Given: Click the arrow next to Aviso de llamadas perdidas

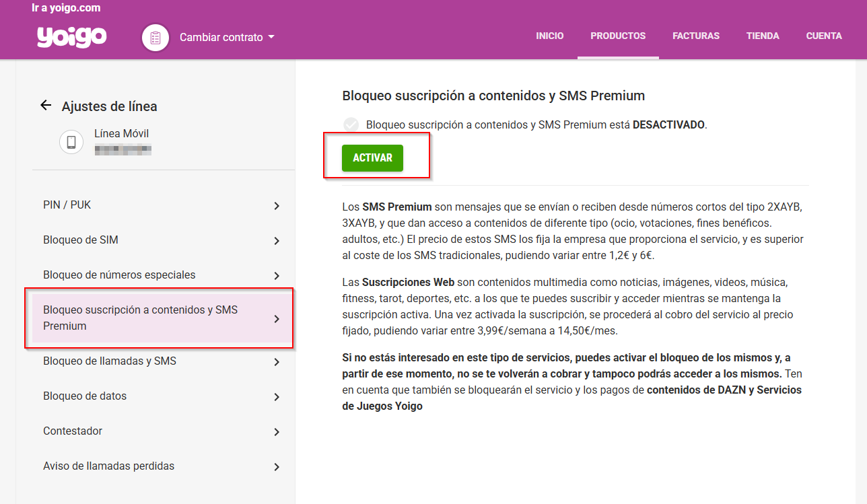Looking at the screenshot, I should click(276, 466).
